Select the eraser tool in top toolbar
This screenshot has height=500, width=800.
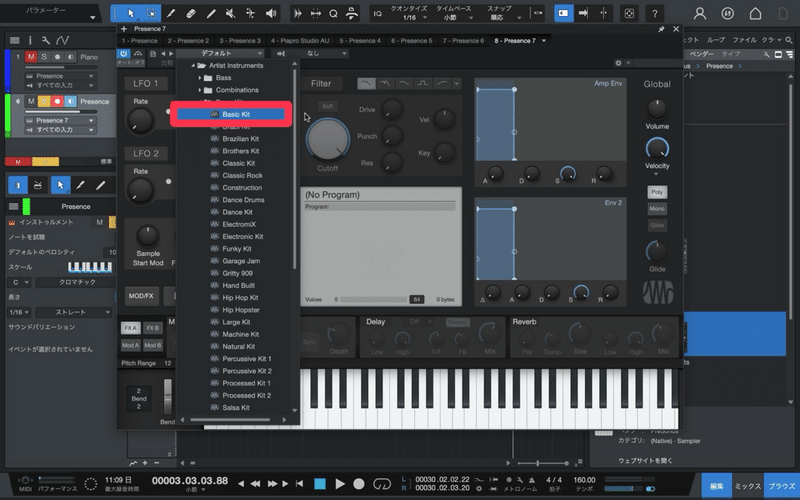click(191, 13)
